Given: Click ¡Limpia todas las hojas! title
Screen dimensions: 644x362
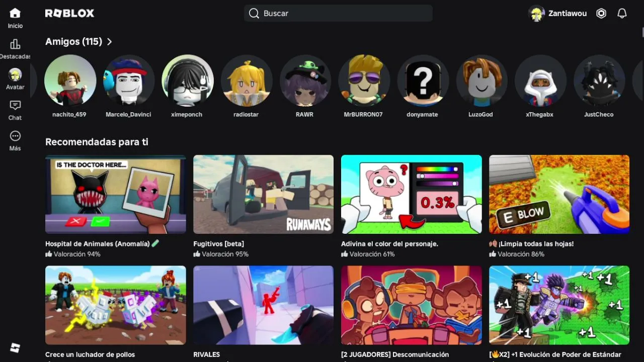Looking at the screenshot, I should [x=531, y=244].
